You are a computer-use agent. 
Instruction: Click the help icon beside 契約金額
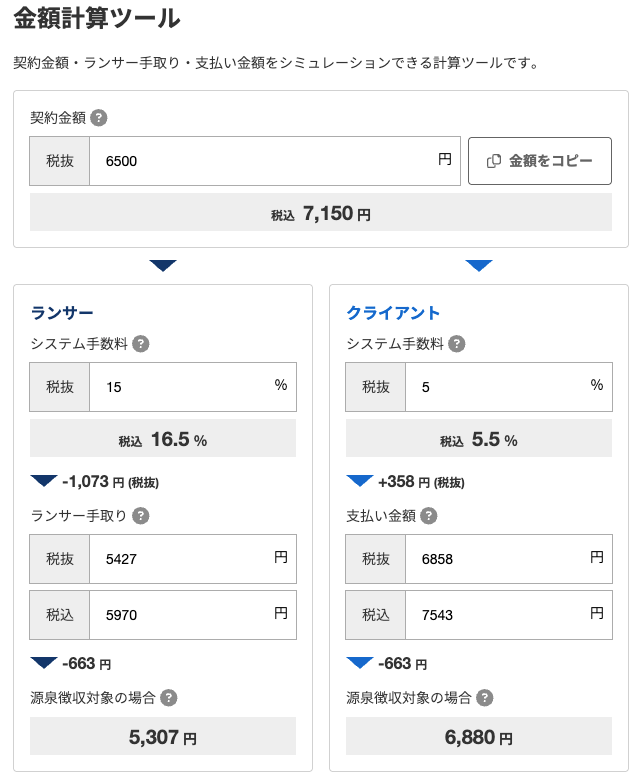coord(98,118)
